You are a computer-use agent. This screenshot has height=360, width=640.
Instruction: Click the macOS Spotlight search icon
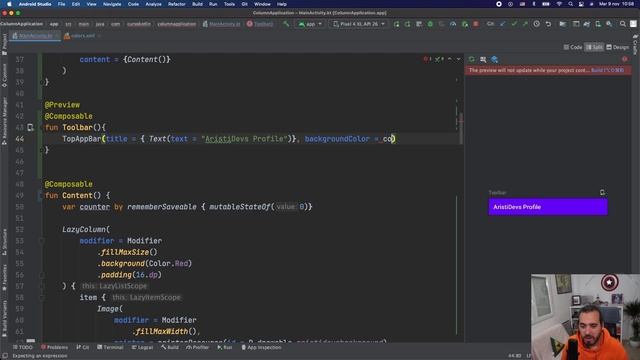[x=570, y=4]
